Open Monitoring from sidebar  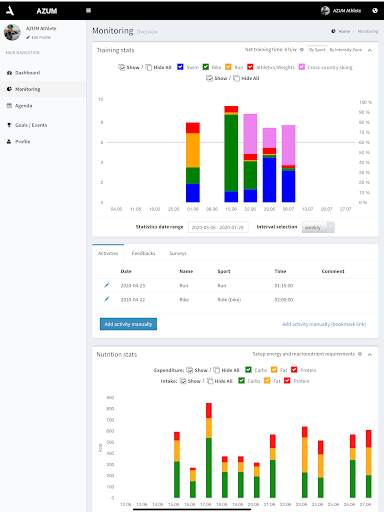click(28, 89)
